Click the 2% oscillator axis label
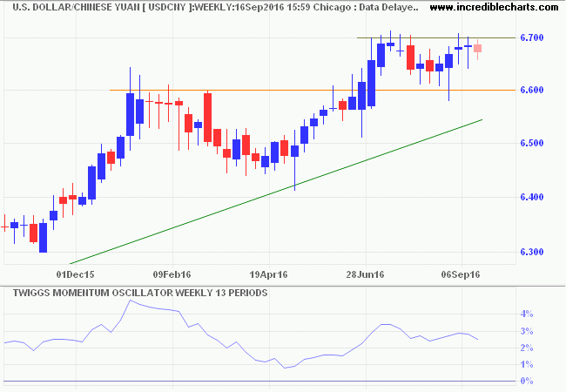Image resolution: width=566 pixels, height=392 pixels. click(x=527, y=348)
